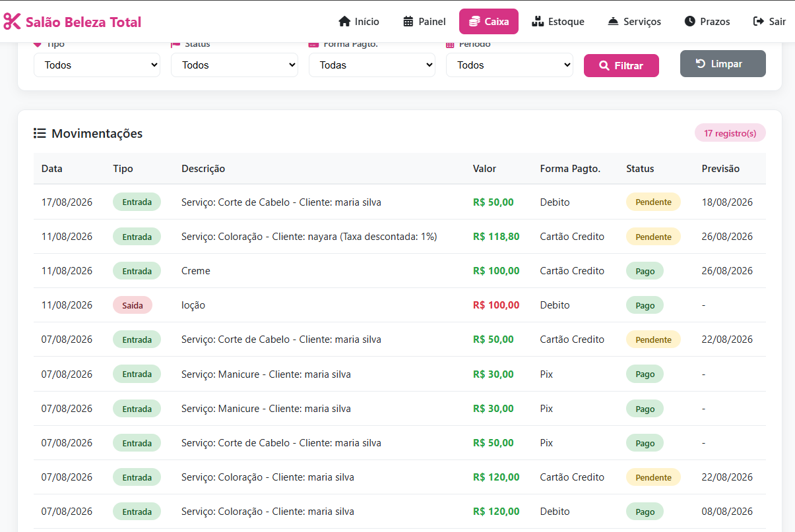Click the date 17/08/2026 in the first row

click(67, 202)
